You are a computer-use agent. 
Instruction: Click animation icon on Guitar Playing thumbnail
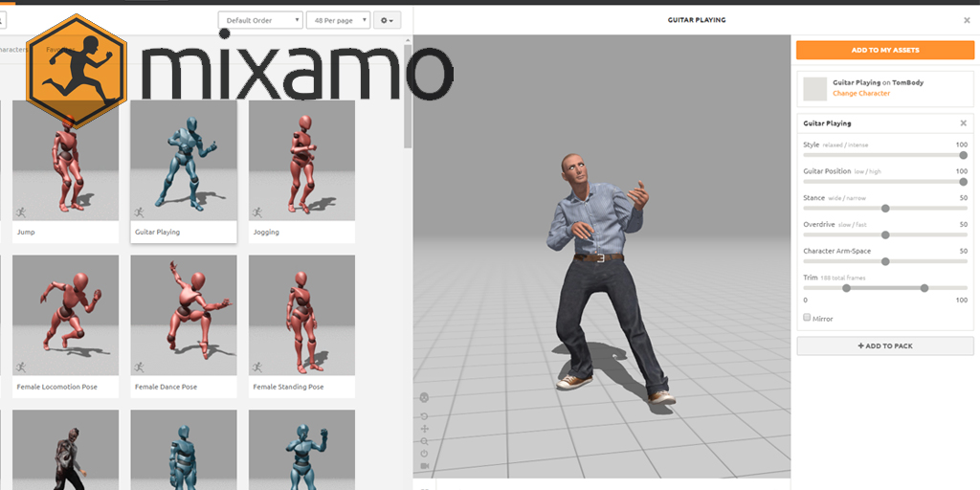140,212
